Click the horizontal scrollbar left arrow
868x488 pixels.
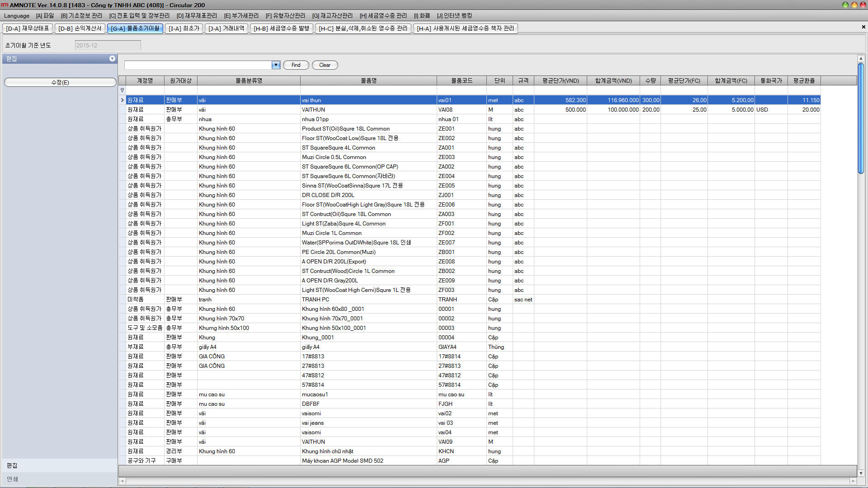[122, 481]
